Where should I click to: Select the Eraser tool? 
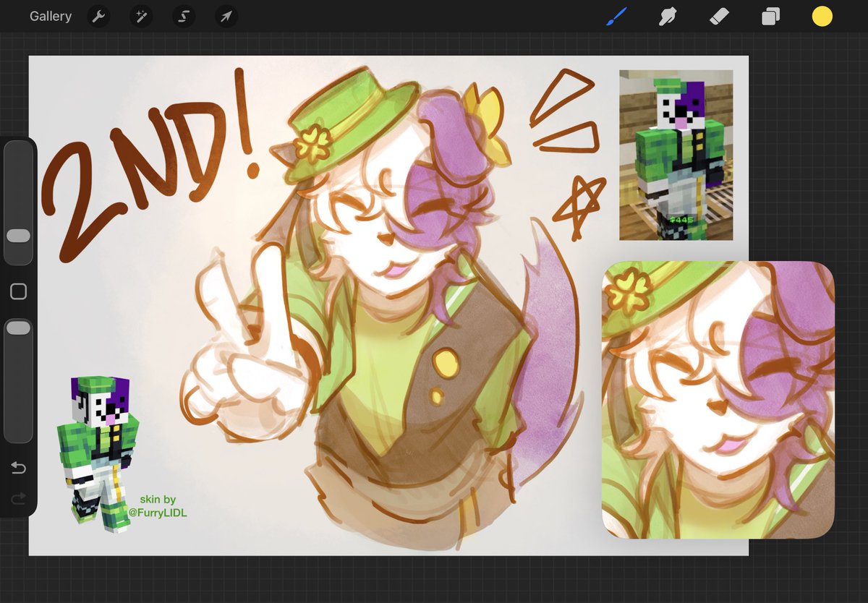[719, 16]
